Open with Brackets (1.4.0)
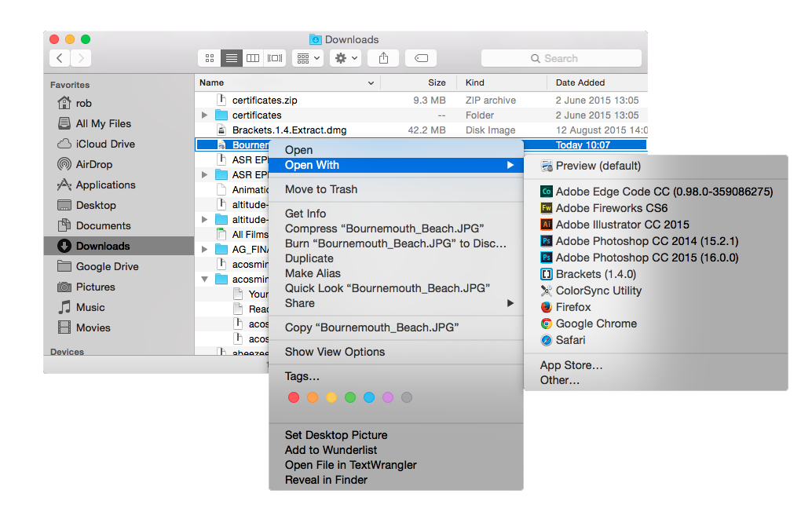The width and height of the screenshot is (812, 523). click(657, 274)
